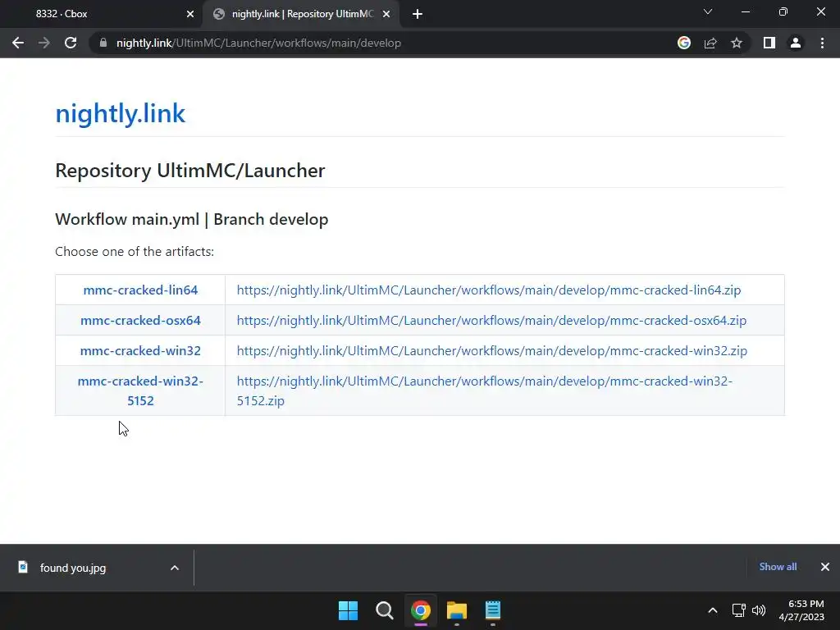Viewport: 840px width, 630px height.
Task: Open the mmc-cracked-osx64 artifact
Action: (140, 321)
